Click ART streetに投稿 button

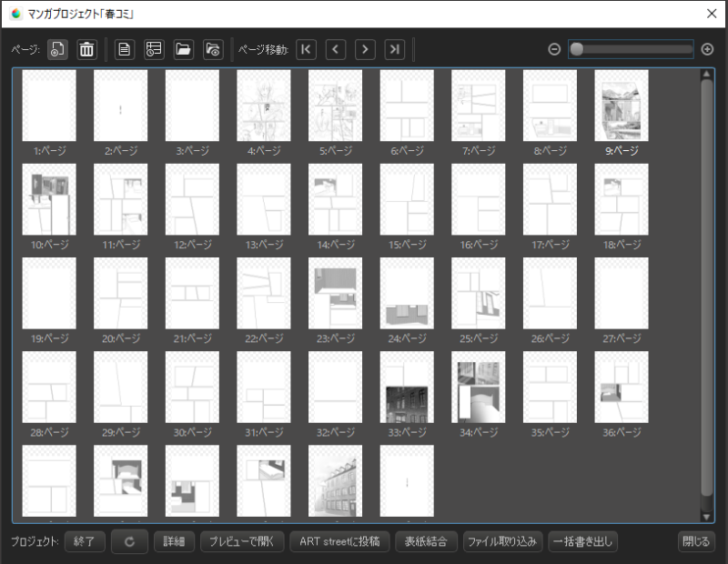(339, 542)
